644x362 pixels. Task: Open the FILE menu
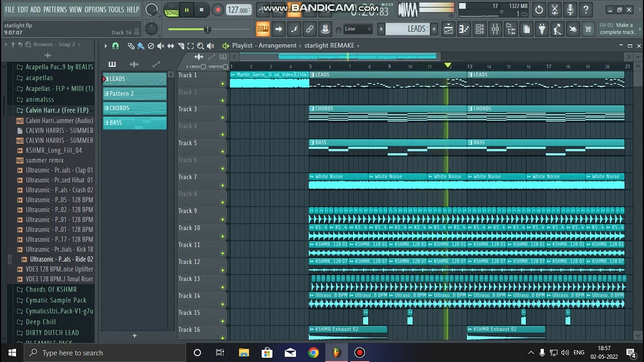click(10, 10)
